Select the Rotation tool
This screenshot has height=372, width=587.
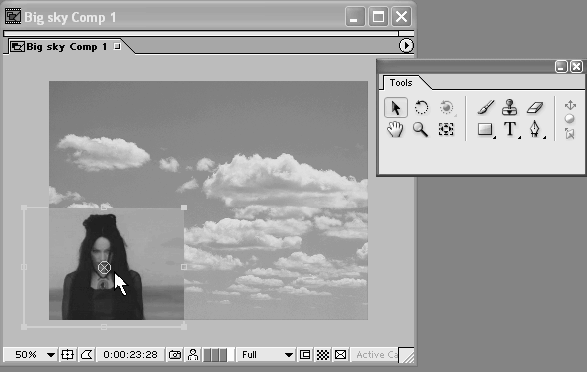(421, 107)
